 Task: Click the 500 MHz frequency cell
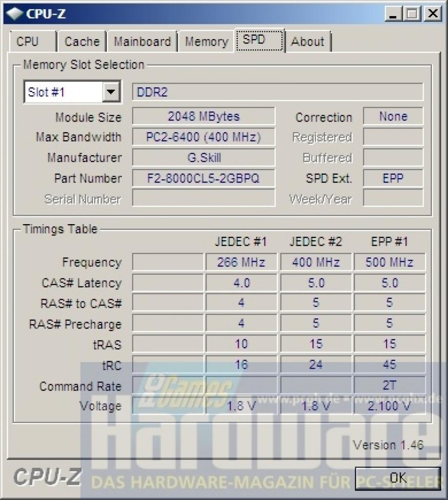click(x=390, y=262)
